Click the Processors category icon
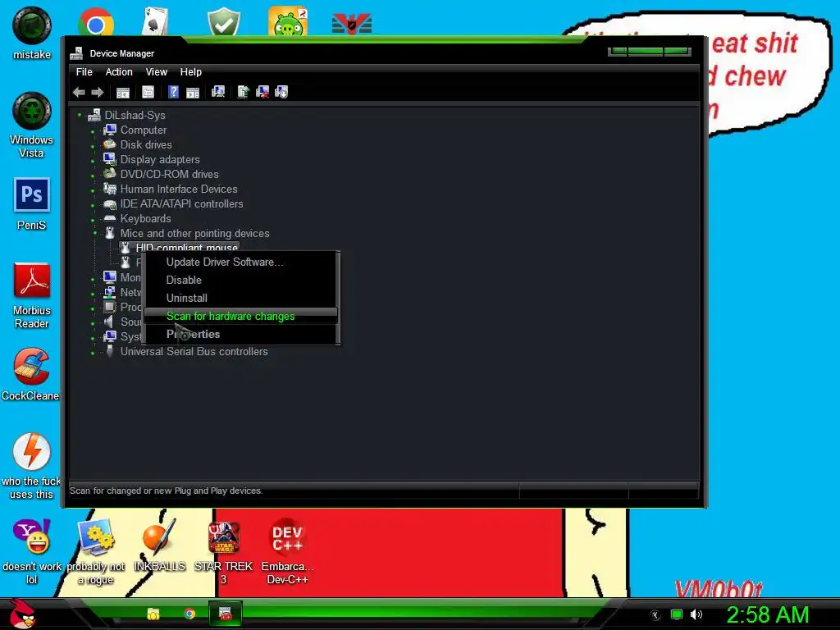The width and height of the screenshot is (840, 630). coord(110,307)
